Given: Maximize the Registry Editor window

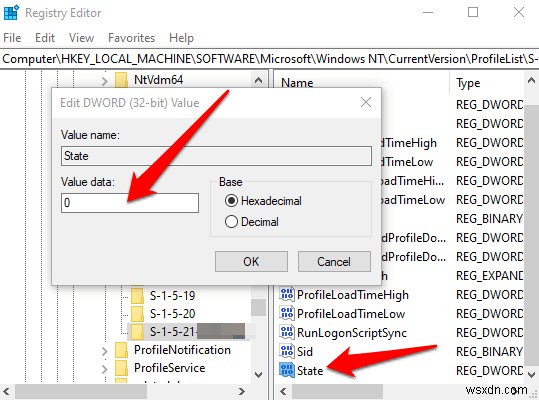Looking at the screenshot, I should pyautogui.click(x=473, y=13).
